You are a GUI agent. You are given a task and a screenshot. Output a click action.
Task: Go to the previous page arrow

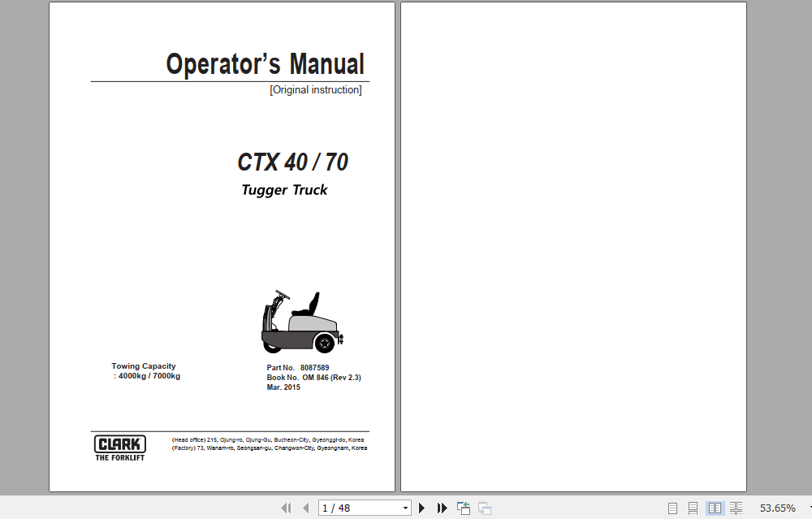click(x=306, y=508)
